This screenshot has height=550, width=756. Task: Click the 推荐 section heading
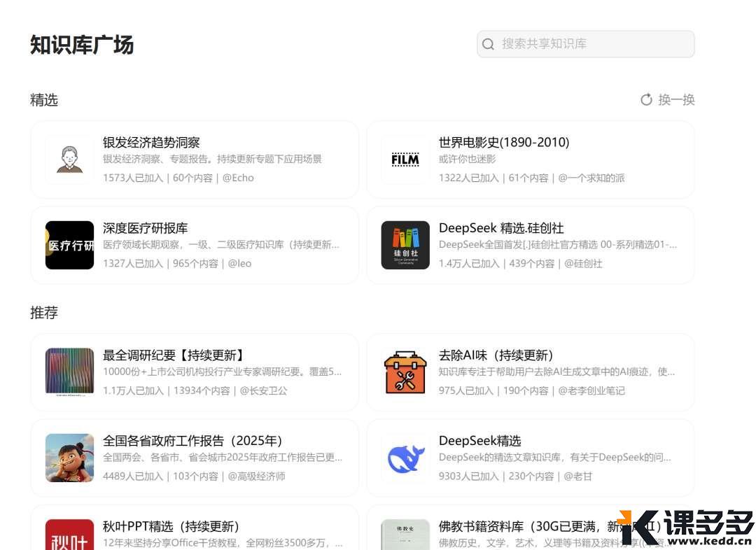[x=44, y=312]
